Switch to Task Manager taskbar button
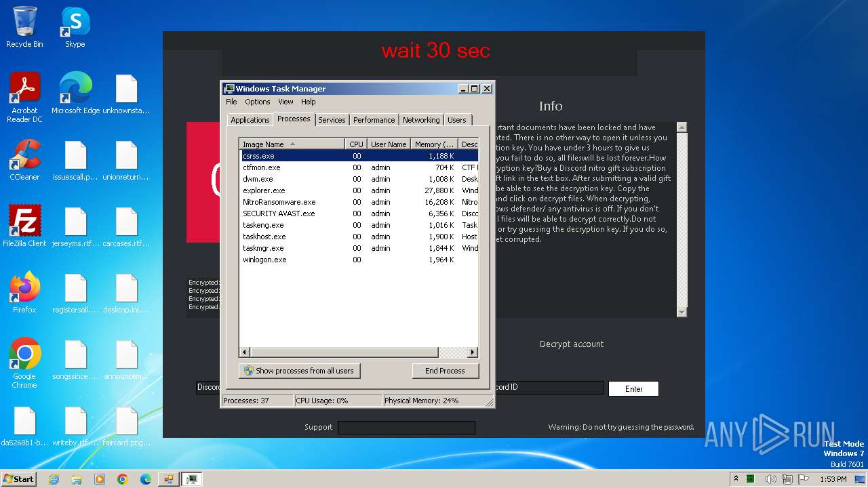 (x=192, y=479)
